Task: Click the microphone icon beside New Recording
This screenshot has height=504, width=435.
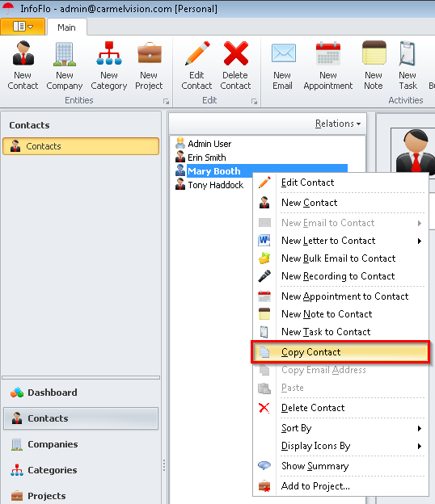Action: pyautogui.click(x=264, y=276)
